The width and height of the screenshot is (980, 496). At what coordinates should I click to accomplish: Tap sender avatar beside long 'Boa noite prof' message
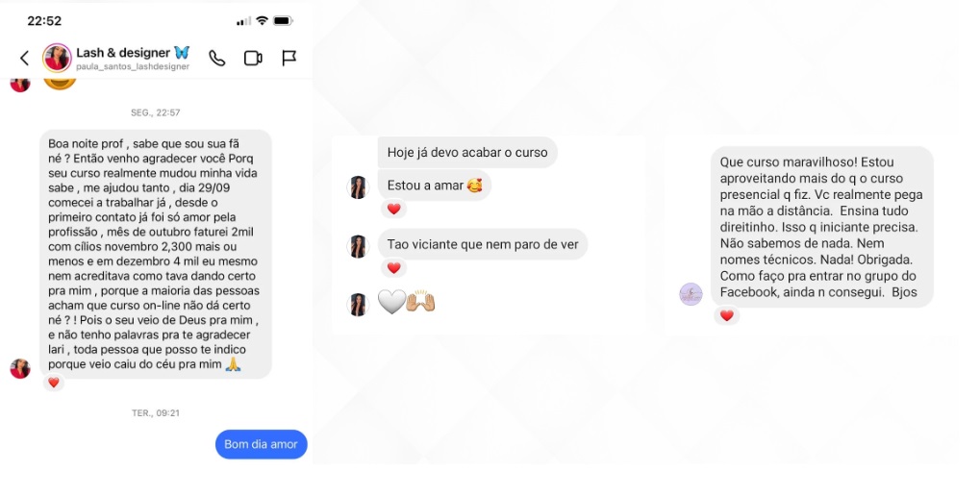[20, 368]
